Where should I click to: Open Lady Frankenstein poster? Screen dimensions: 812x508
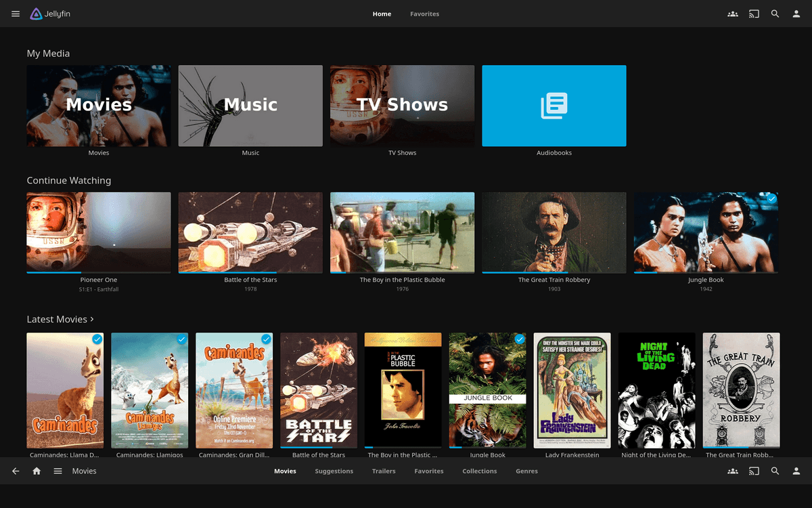572,390
